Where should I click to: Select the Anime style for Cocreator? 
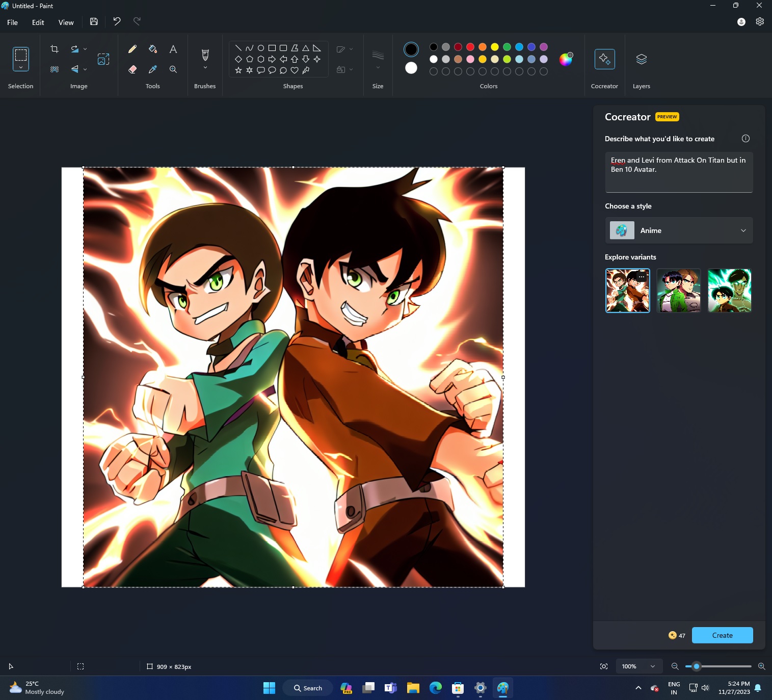click(679, 230)
